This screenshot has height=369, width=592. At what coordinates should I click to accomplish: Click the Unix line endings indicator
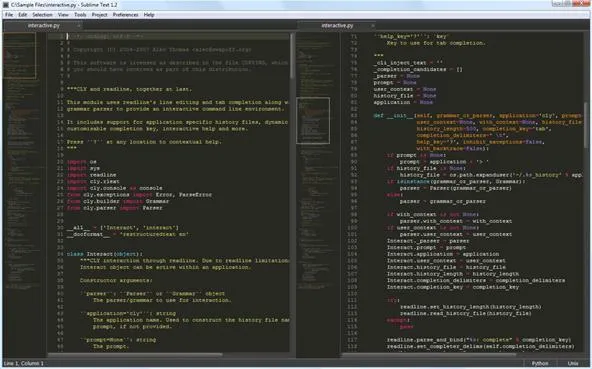(x=573, y=363)
